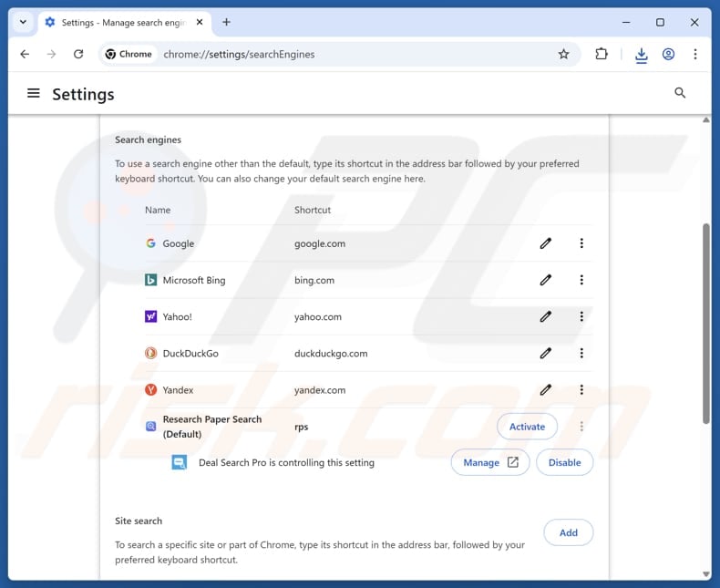Reload the current page
This screenshot has width=720, height=588.
point(78,54)
